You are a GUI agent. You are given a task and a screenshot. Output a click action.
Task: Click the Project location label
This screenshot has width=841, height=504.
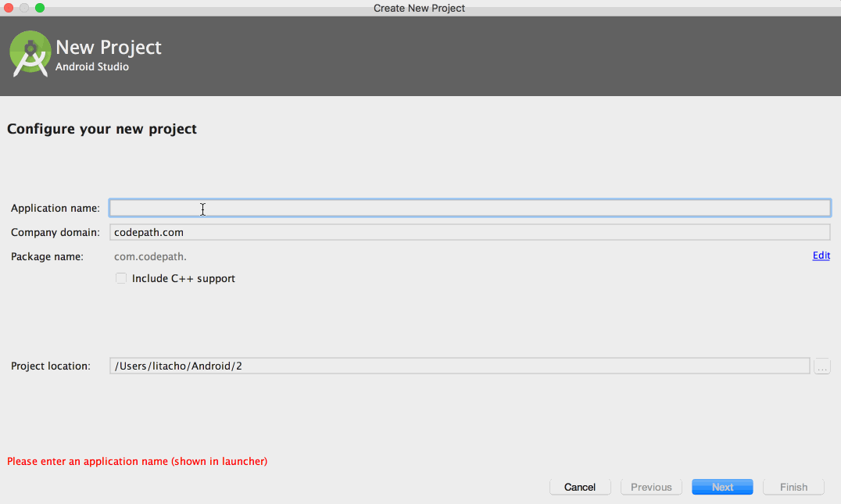(x=51, y=366)
